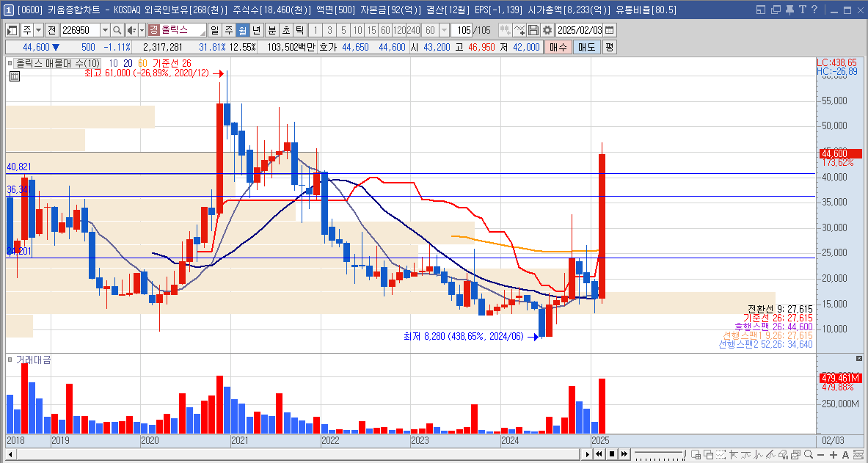Click the date field 2025/02/03
Screen dimensions: 868x463
click(x=579, y=31)
